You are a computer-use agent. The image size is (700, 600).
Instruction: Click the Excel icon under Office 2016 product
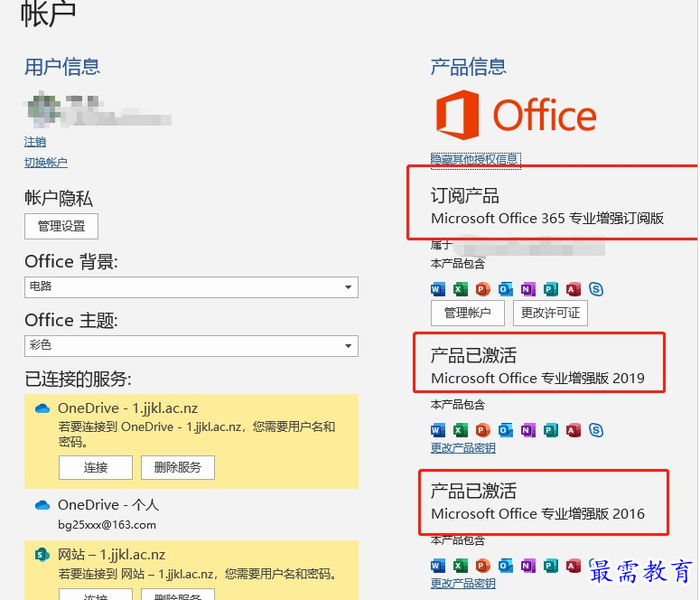point(461,566)
